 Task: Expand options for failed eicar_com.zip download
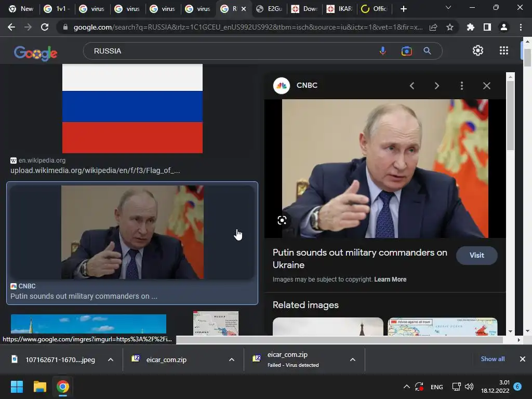tap(353, 360)
